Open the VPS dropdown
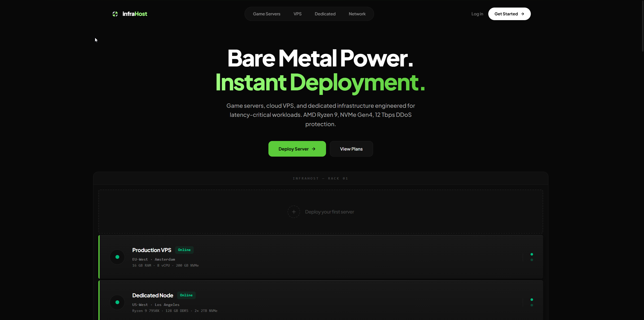The height and width of the screenshot is (320, 644). click(297, 14)
